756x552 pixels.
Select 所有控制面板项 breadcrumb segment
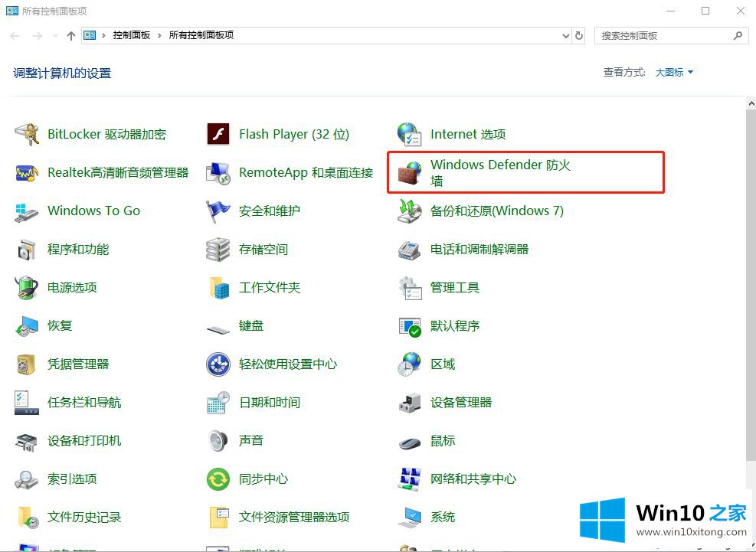tap(201, 35)
